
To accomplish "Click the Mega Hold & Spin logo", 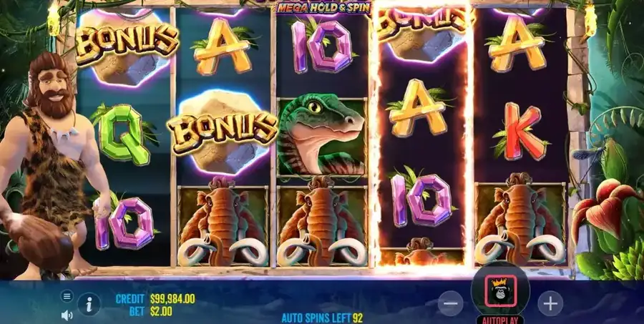I will tap(324, 7).
